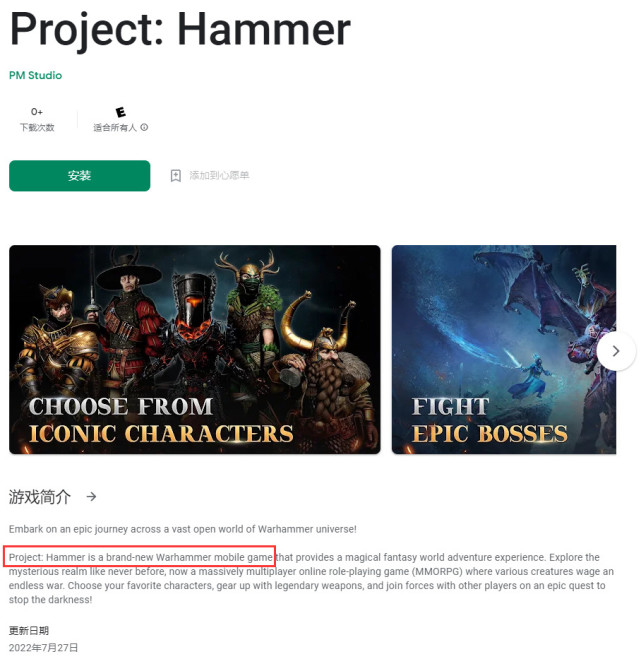
Task: Click the wishlist bookmark icon
Action: pyautogui.click(x=176, y=176)
